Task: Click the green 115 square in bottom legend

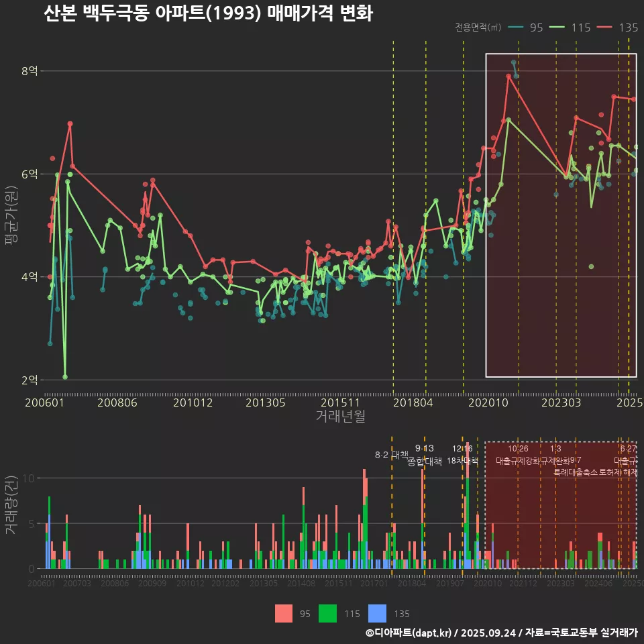Action: [327, 613]
